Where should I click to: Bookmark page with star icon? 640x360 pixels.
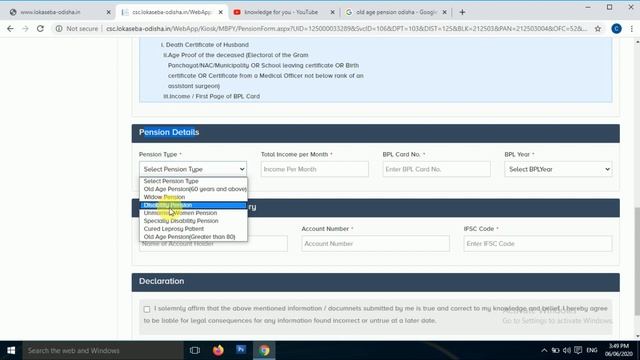point(598,29)
